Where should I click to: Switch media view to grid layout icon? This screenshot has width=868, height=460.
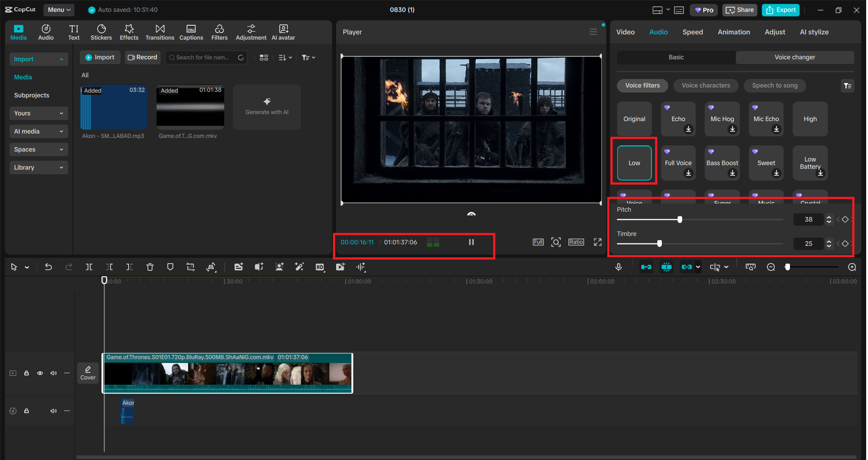[x=264, y=58]
